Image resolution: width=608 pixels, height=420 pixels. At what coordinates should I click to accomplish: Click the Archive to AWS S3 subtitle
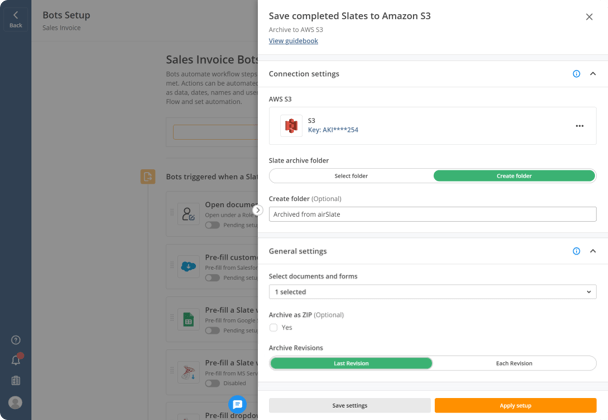[296, 29]
